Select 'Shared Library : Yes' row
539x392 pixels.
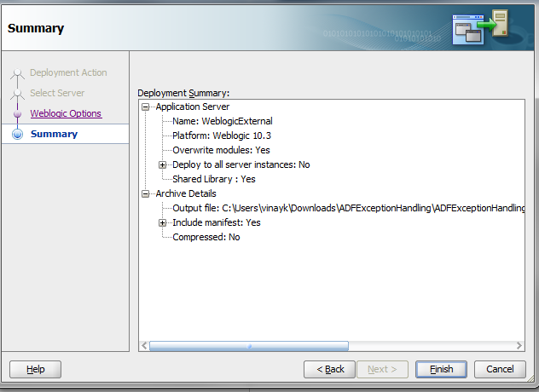point(214,179)
